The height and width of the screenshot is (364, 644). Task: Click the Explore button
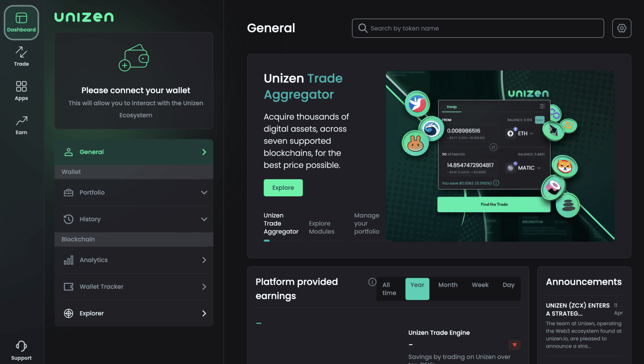coord(283,188)
